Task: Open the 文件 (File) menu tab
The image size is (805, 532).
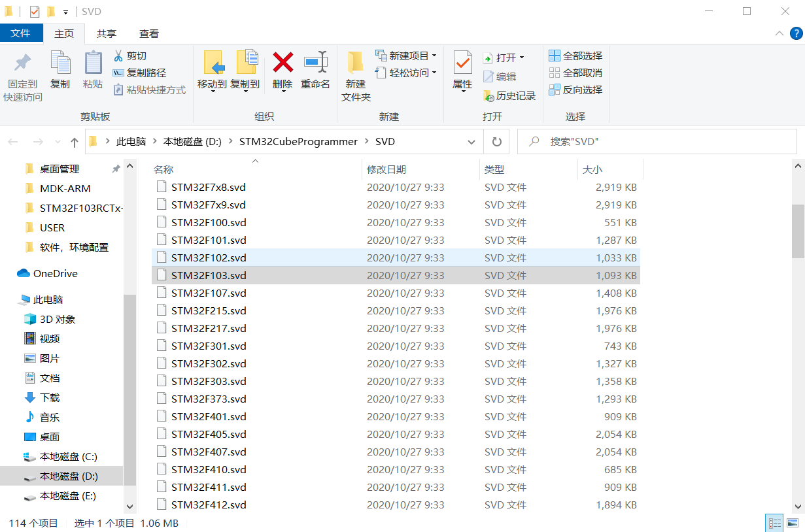Action: [21, 33]
